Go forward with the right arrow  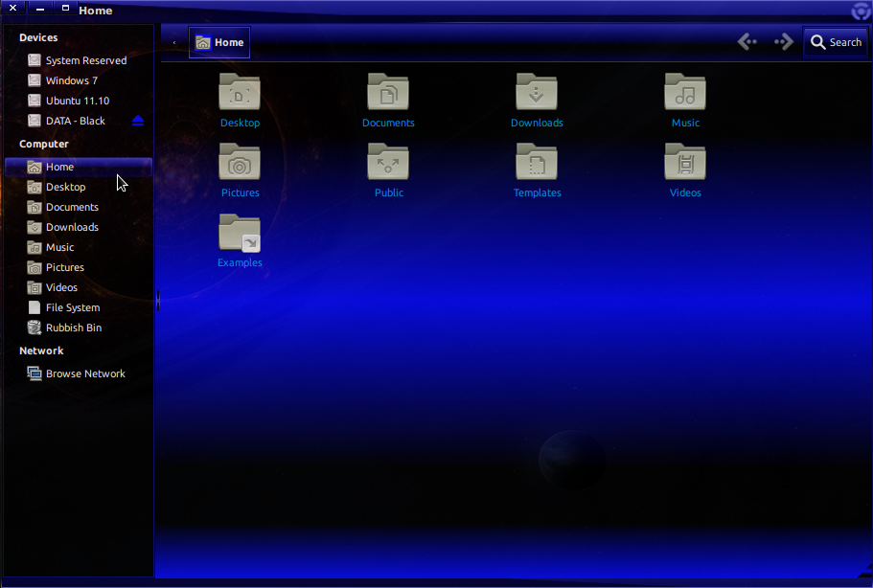click(x=783, y=42)
